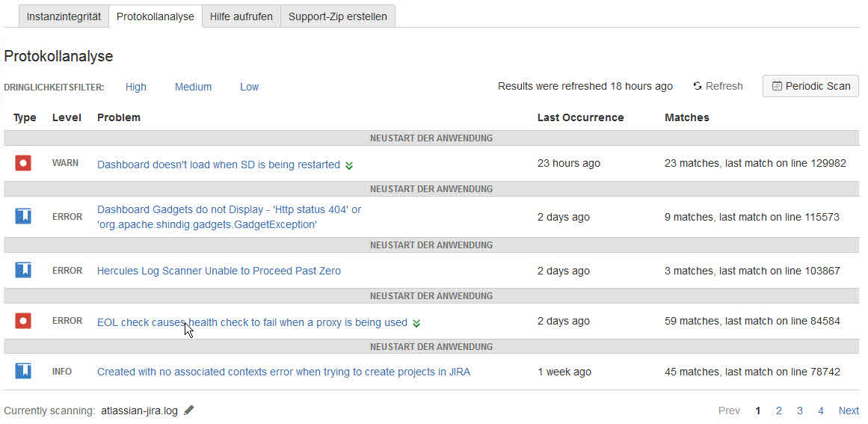Viewport: 868px width, 424px height.
Task: Open the Periodic Scan calendar button
Action: [x=810, y=86]
